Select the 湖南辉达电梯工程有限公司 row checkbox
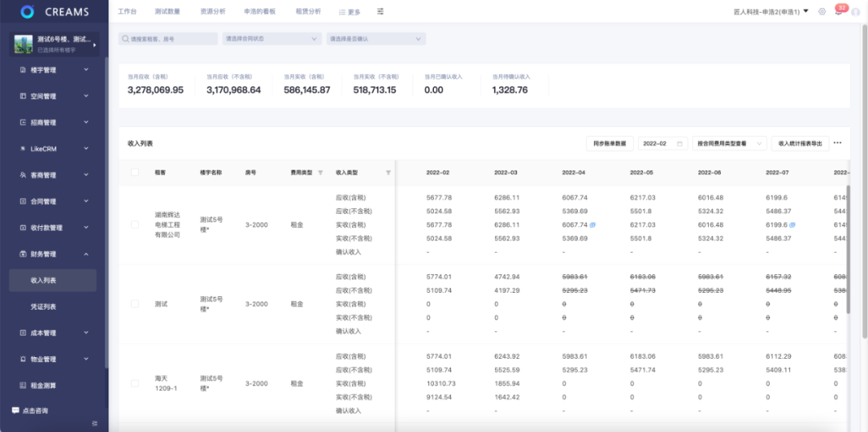Image resolution: width=868 pixels, height=432 pixels. tap(134, 224)
